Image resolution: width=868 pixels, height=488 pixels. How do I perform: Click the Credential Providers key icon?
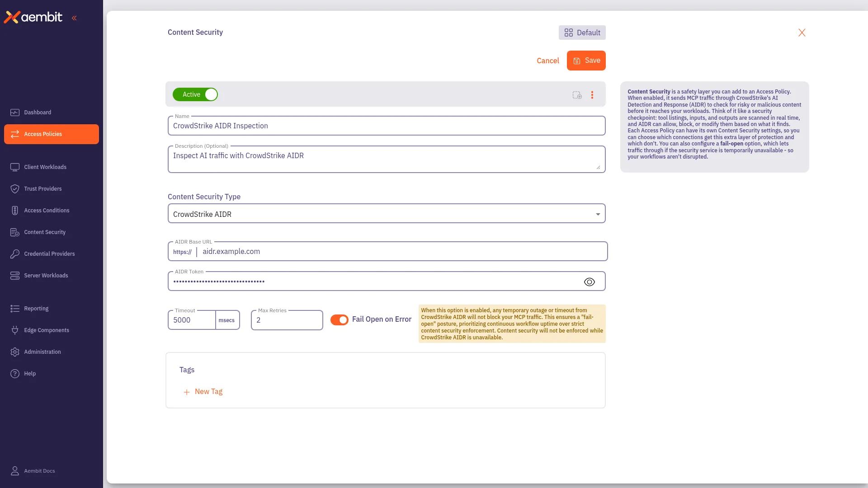coord(15,254)
